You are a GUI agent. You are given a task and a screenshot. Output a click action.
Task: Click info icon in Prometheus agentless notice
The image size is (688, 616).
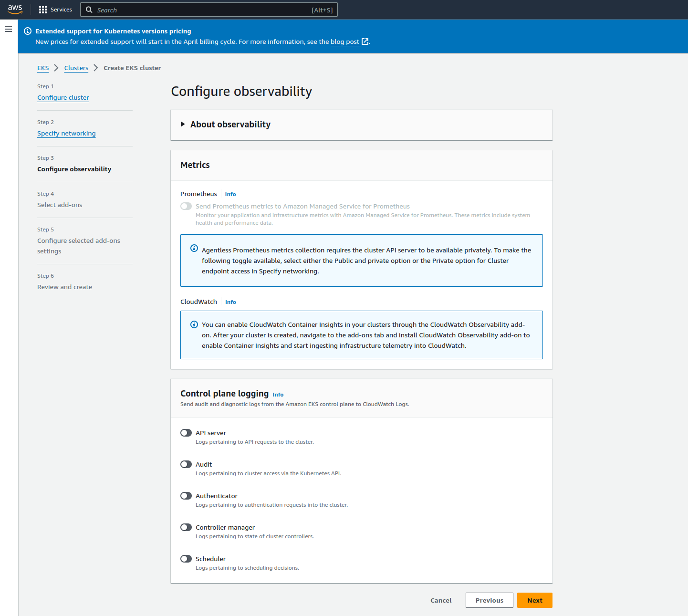tap(194, 248)
